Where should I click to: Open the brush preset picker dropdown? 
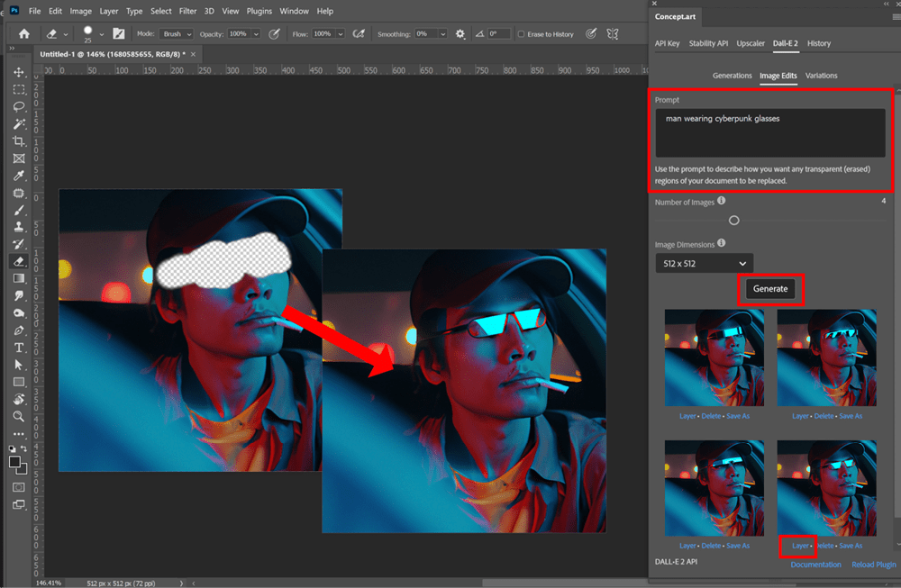102,34
